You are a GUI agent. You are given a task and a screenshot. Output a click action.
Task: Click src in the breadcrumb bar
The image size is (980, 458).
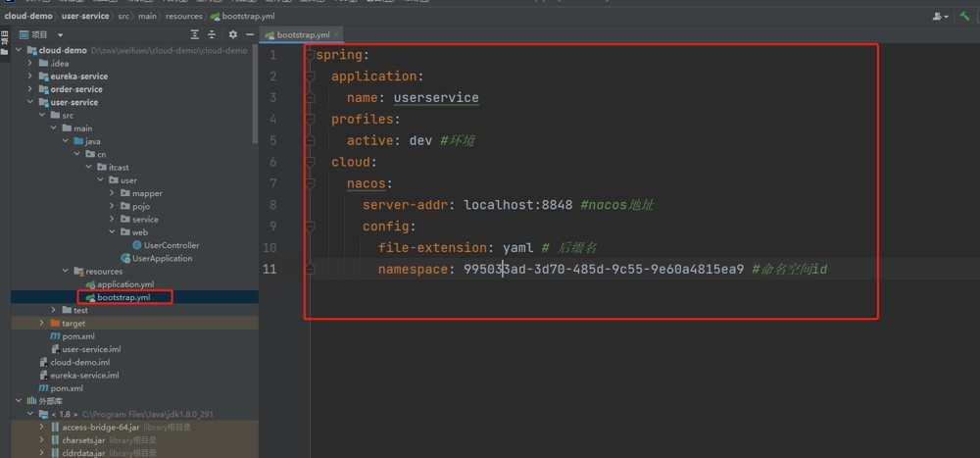point(123,17)
